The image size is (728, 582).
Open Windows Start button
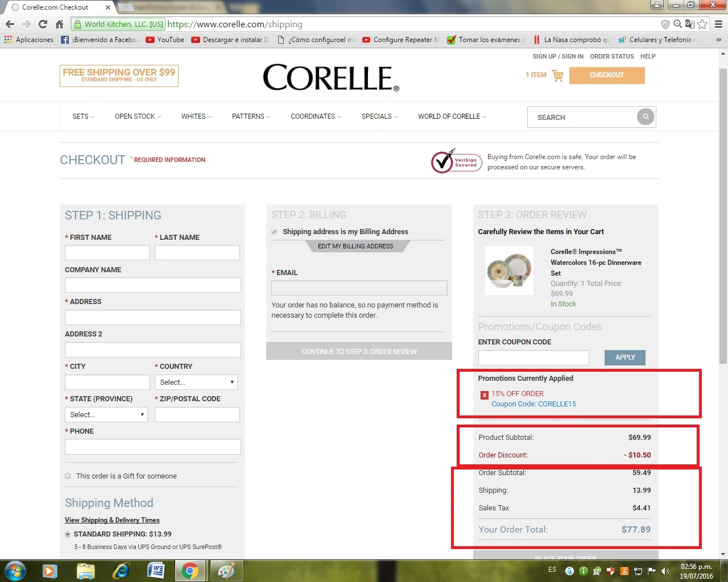click(15, 571)
